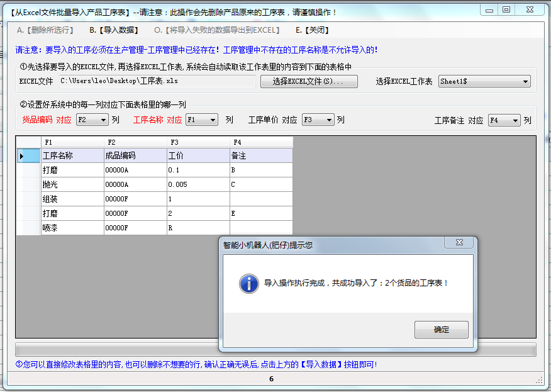
Task: Click B.【导入数据】 menu item
Action: click(x=114, y=30)
